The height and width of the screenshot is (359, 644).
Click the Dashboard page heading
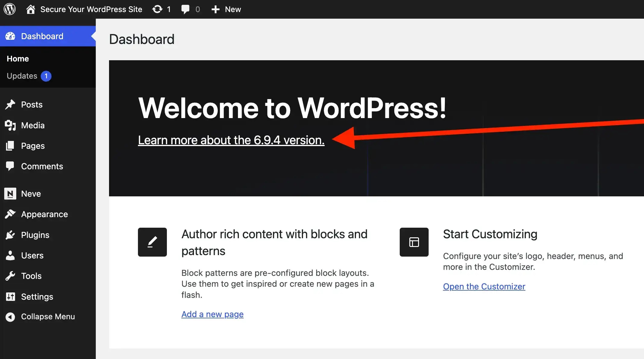(x=142, y=39)
